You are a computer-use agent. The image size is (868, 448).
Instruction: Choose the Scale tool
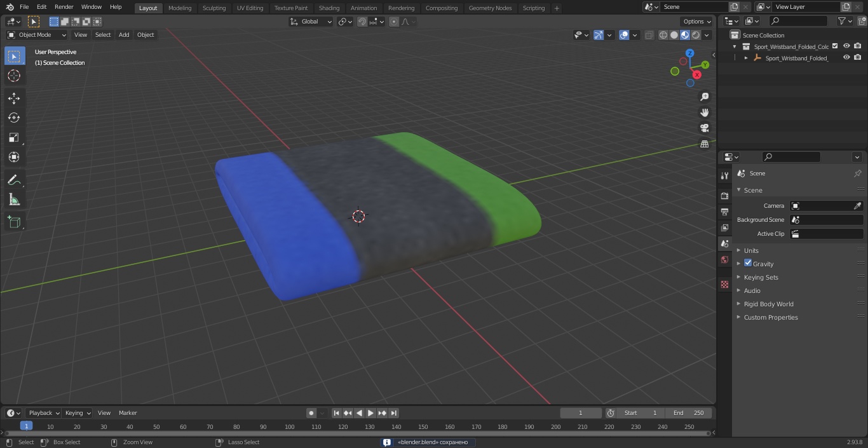click(x=14, y=137)
